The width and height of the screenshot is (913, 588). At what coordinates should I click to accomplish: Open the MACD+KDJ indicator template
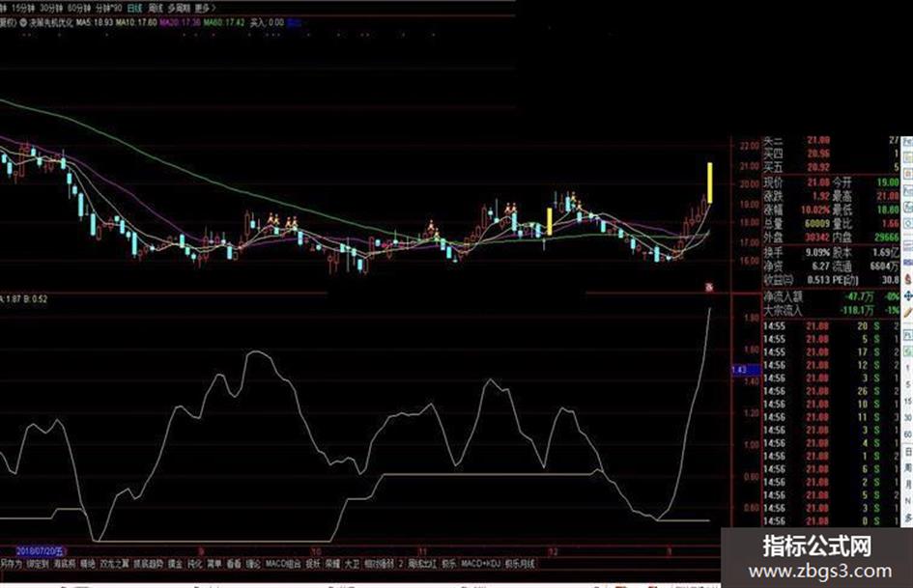480,564
